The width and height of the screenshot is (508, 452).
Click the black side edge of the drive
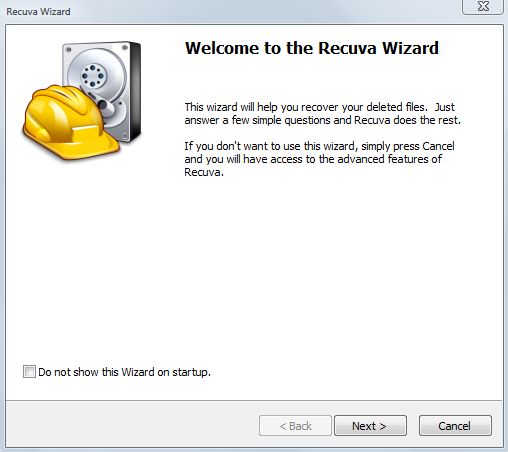pos(136,91)
